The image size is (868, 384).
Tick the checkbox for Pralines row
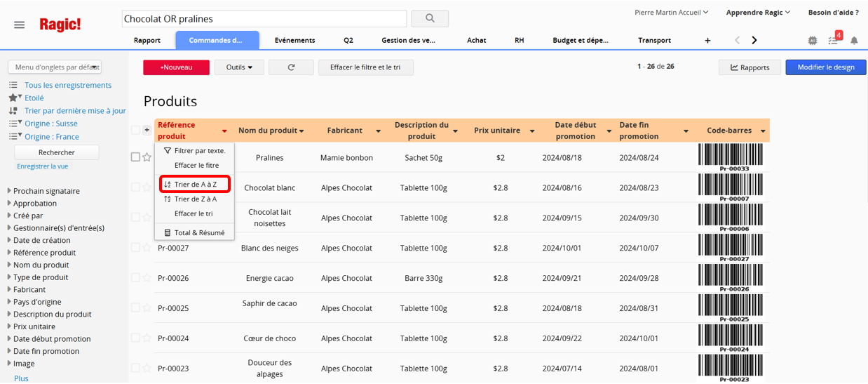[135, 157]
